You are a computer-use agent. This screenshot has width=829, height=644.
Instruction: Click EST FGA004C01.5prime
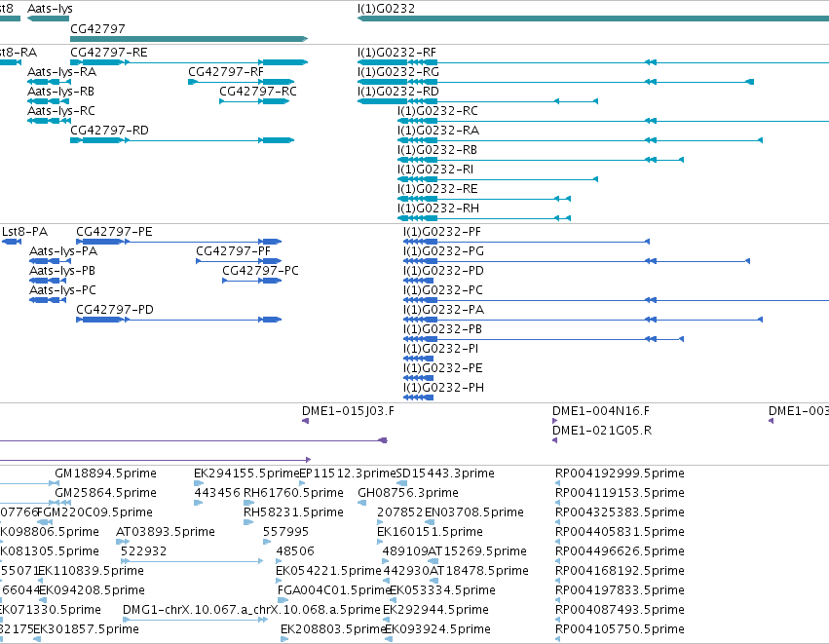[333, 590]
